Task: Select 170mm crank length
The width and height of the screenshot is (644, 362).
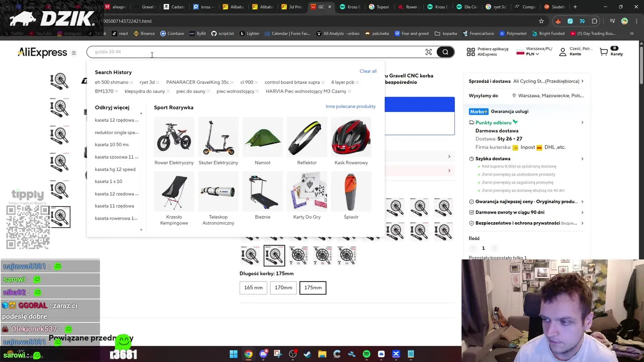Action: pos(283,288)
